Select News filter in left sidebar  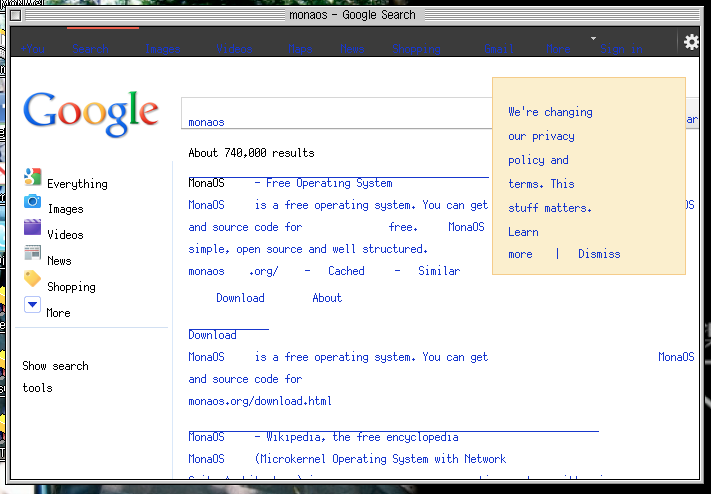pos(59,261)
